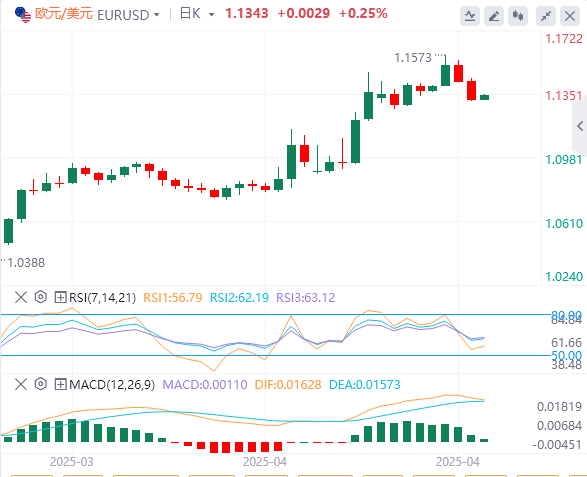The image size is (587, 477).
Task: Click the 0.01819 MACD axis value
Action: click(x=559, y=407)
